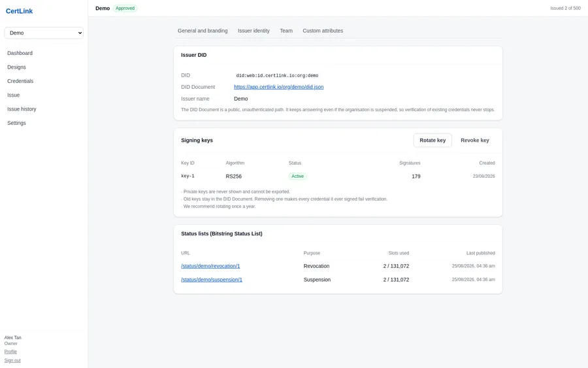
Task: Click Status lists (Bitstring Status List) heading
Action: pos(221,234)
